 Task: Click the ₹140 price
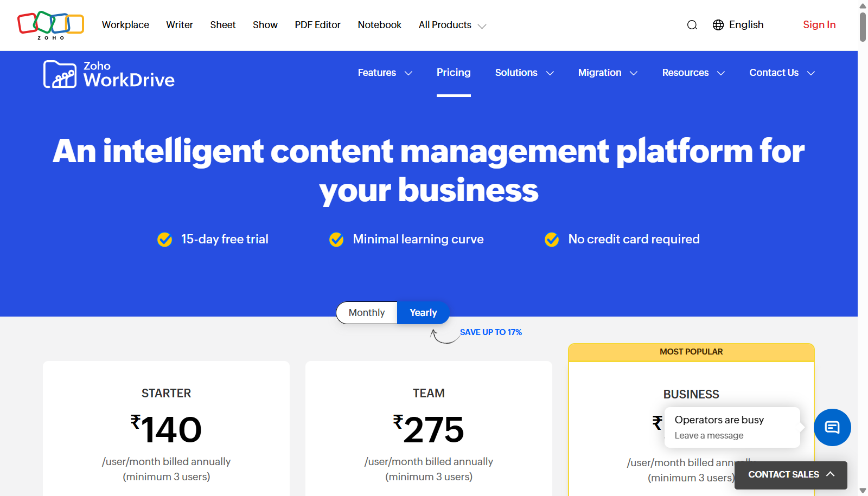coord(166,429)
